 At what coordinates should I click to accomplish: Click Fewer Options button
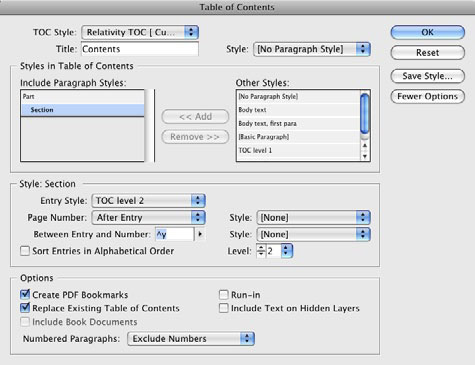click(x=427, y=96)
